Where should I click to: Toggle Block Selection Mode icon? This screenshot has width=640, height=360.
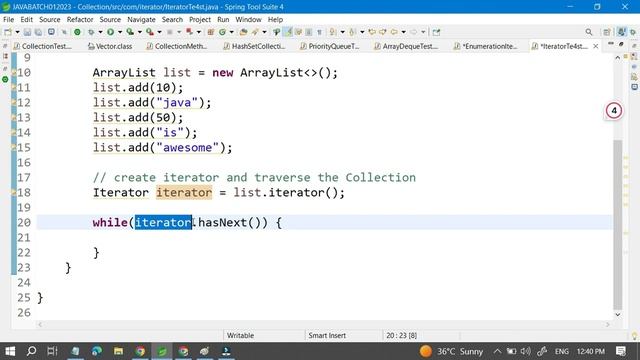tap(309, 32)
